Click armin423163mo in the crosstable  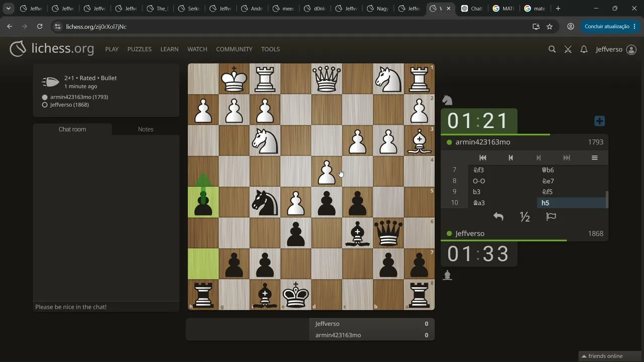click(338, 335)
